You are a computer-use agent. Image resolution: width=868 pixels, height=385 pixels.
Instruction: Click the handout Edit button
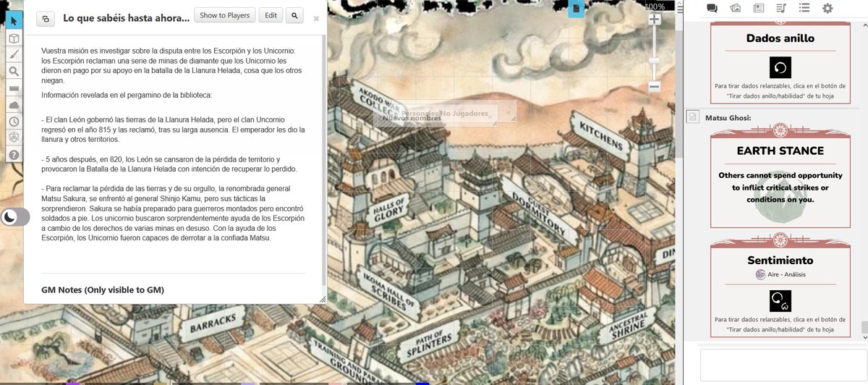271,15
